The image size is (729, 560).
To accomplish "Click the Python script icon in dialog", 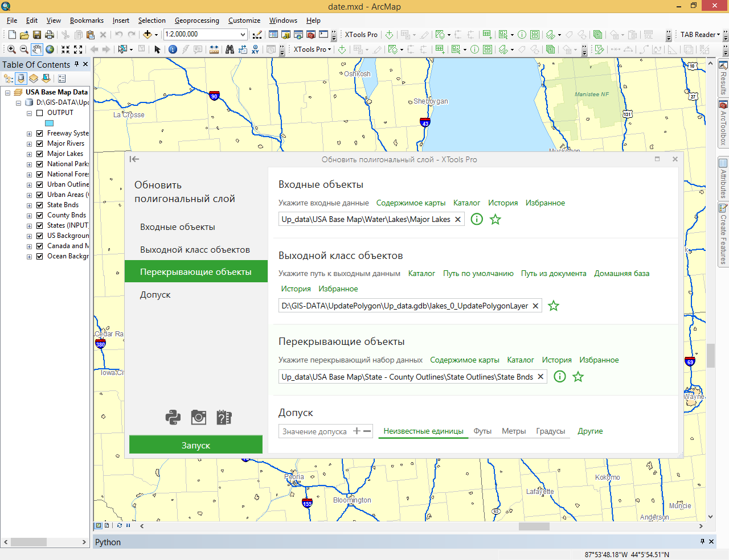I will (x=173, y=417).
